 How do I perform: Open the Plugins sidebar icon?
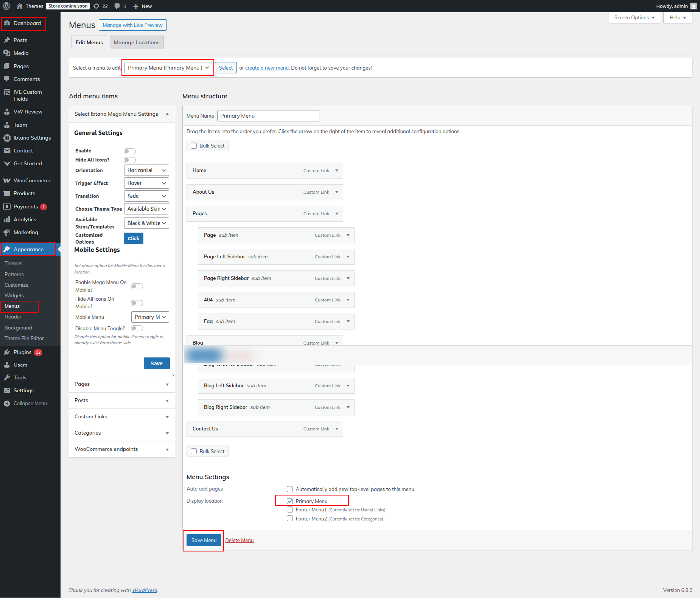[x=7, y=352]
